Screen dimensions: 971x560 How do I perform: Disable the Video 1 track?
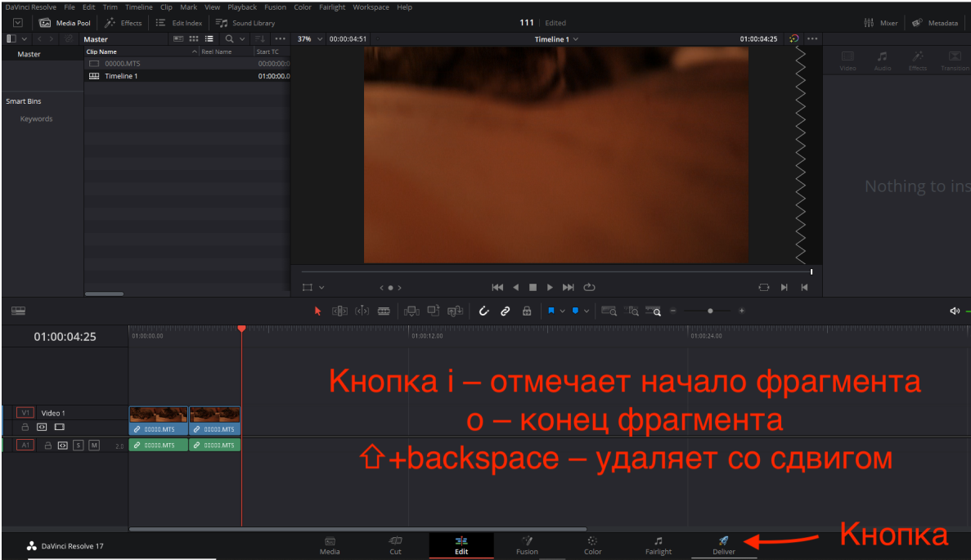click(x=60, y=427)
